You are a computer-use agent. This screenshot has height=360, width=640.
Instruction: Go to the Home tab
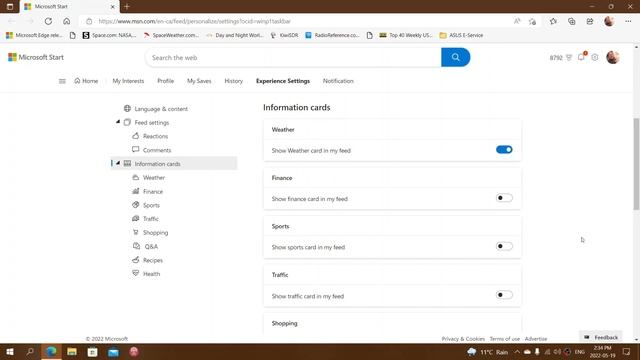[86, 81]
